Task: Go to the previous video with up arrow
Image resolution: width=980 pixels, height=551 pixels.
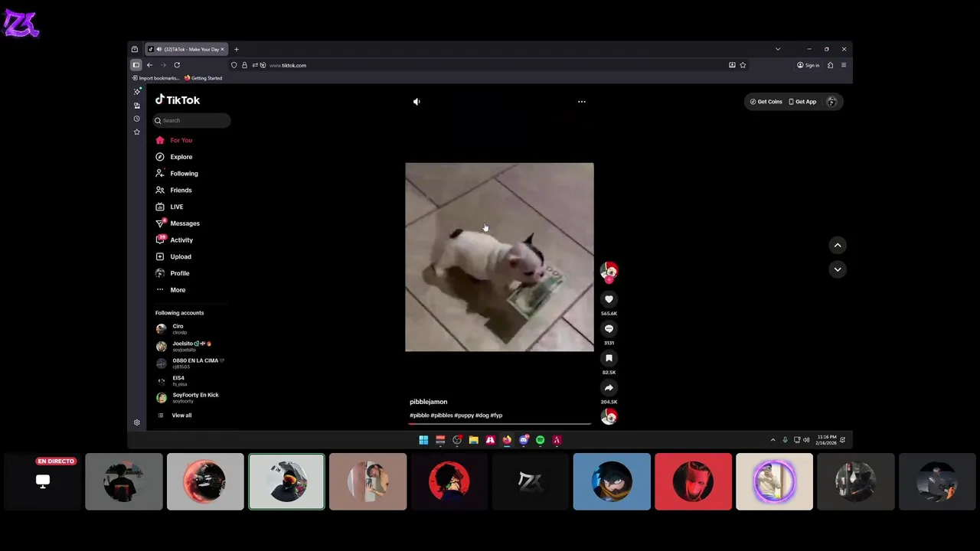Action: tap(838, 245)
